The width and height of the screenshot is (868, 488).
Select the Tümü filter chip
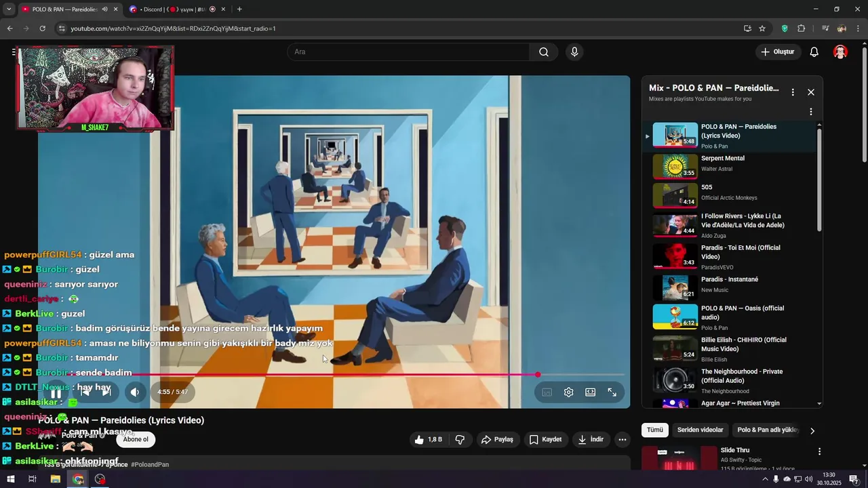pos(654,430)
